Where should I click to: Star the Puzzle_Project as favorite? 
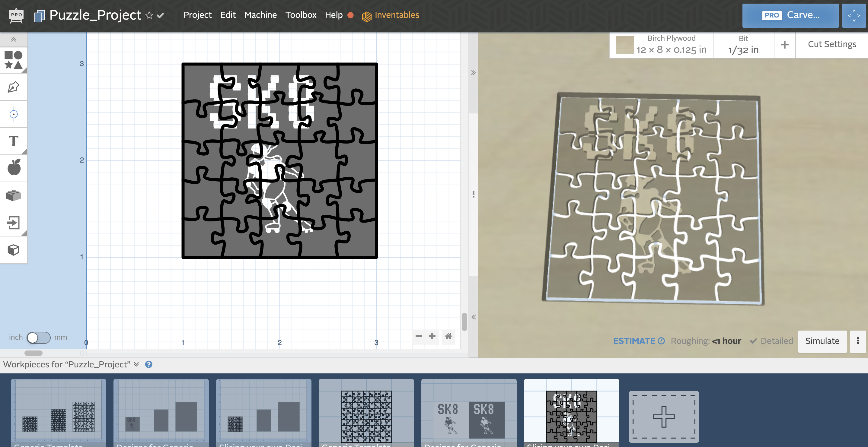pyautogui.click(x=149, y=15)
